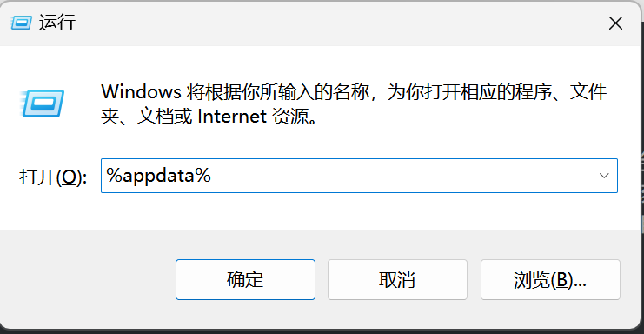Click the word Windows in the description
Image resolution: width=644 pixels, height=334 pixels.
(142, 91)
